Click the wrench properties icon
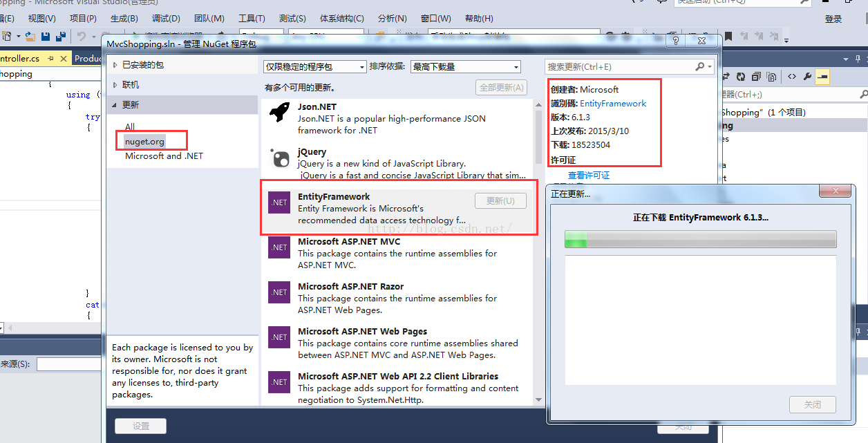 pos(806,77)
